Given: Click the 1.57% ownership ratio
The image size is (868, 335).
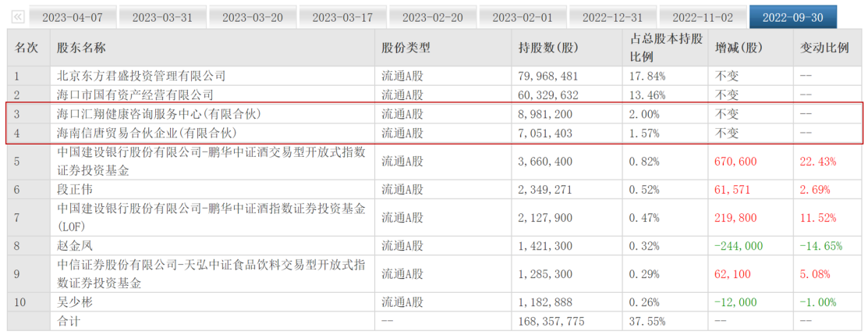Looking at the screenshot, I should point(644,133).
